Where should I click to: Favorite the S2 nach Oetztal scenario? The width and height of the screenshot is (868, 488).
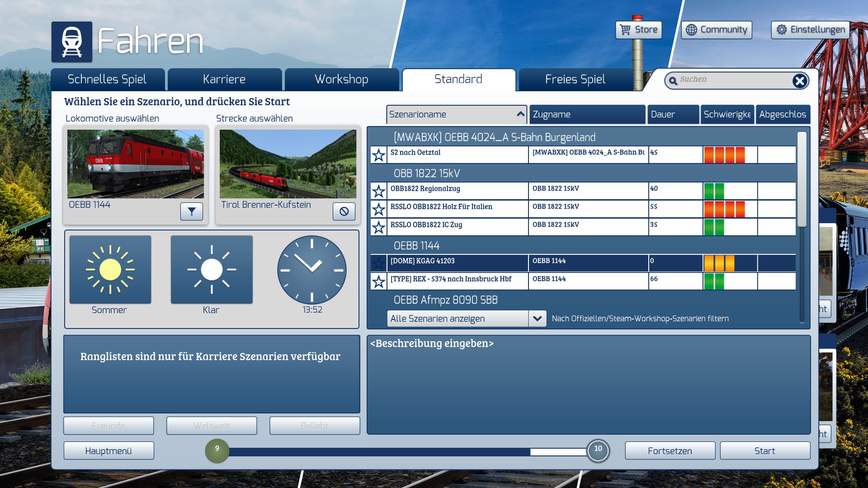tap(378, 155)
